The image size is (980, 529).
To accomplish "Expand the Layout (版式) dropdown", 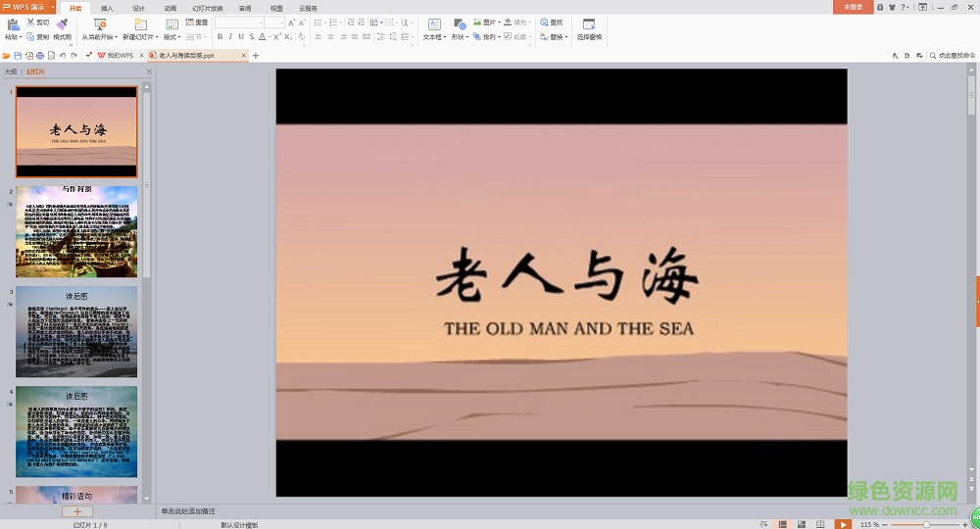I will 172,37.
